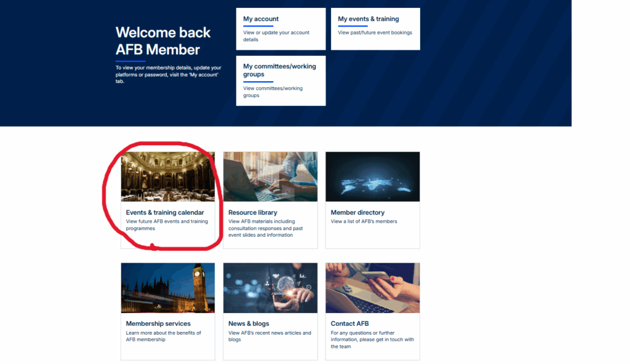Click the Contact AFB phone image
This screenshot has width=630, height=364.
point(372,288)
